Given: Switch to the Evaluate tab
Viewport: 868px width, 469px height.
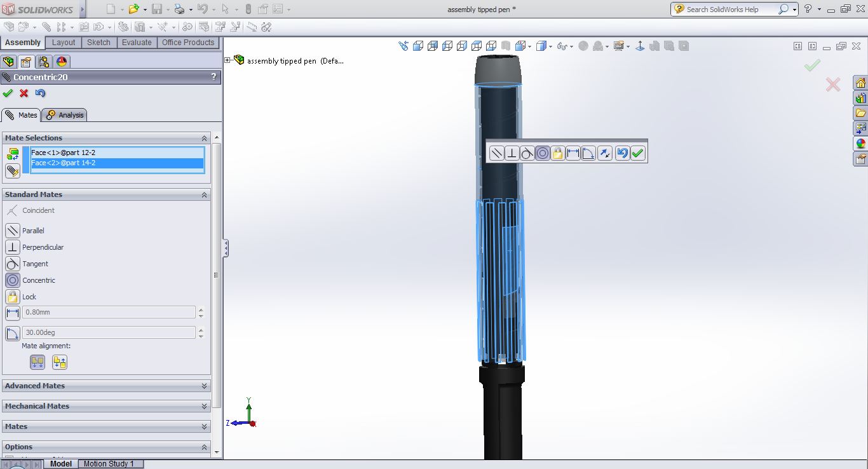Looking at the screenshot, I should click(x=137, y=43).
